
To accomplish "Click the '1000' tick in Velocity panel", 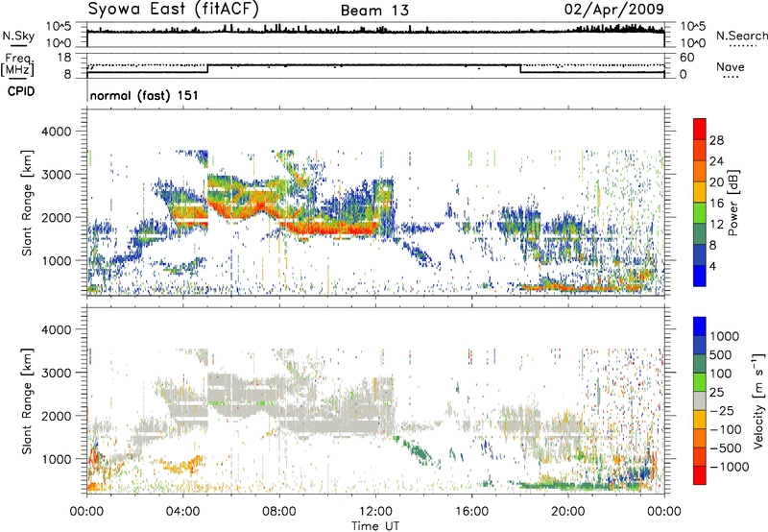I will click(x=57, y=459).
